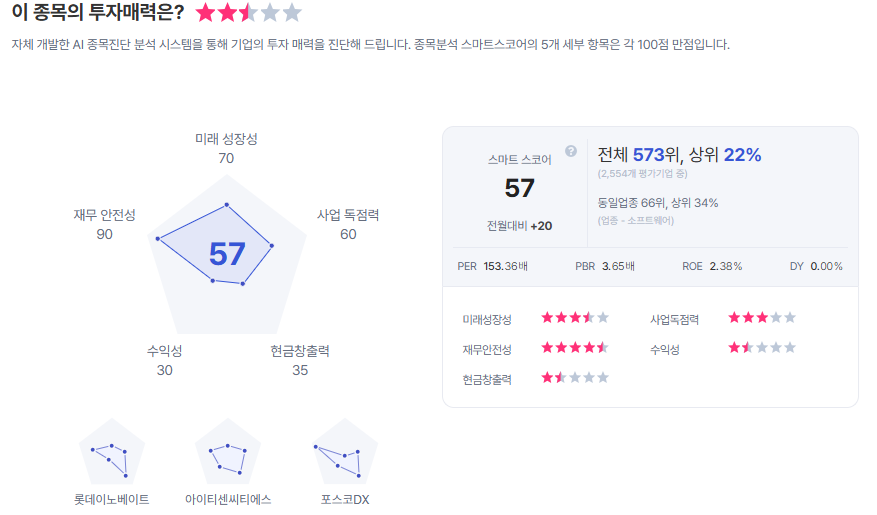Click the 재무 안전성 radar axis label
This screenshot has width=877, height=515.
click(x=104, y=215)
